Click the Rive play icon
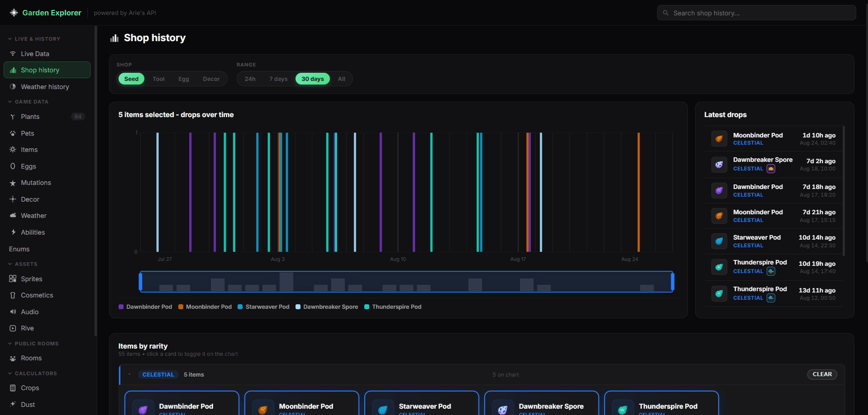The height and width of the screenshot is (415, 868). 13,328
